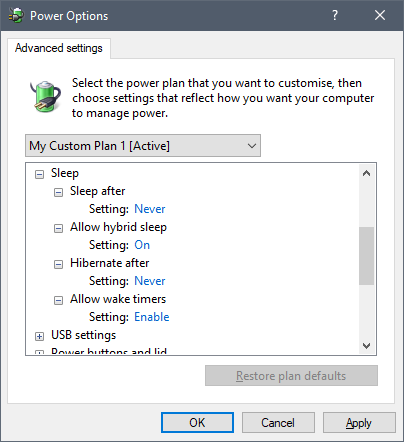Collapse the Sleep after node
404x442 pixels.
pyautogui.click(x=58, y=192)
